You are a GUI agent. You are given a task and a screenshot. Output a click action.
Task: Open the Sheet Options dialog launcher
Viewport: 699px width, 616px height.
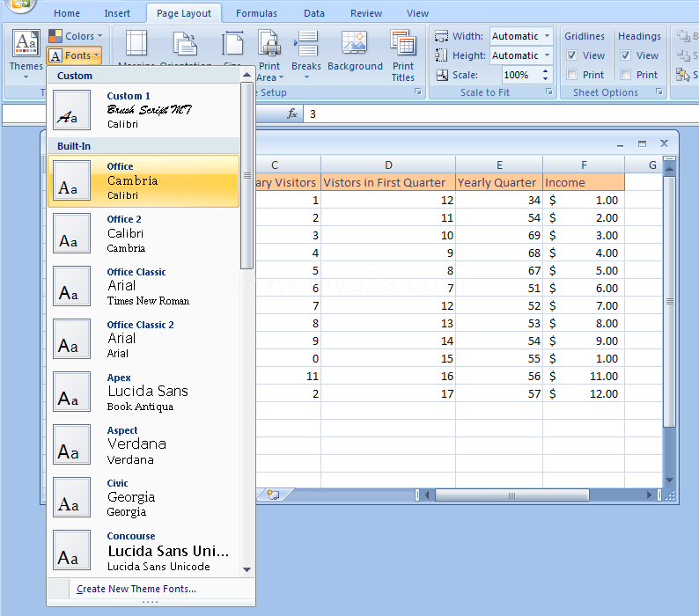point(659,92)
